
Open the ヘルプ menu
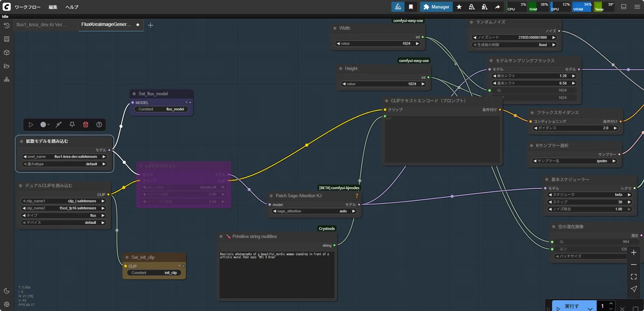click(72, 7)
